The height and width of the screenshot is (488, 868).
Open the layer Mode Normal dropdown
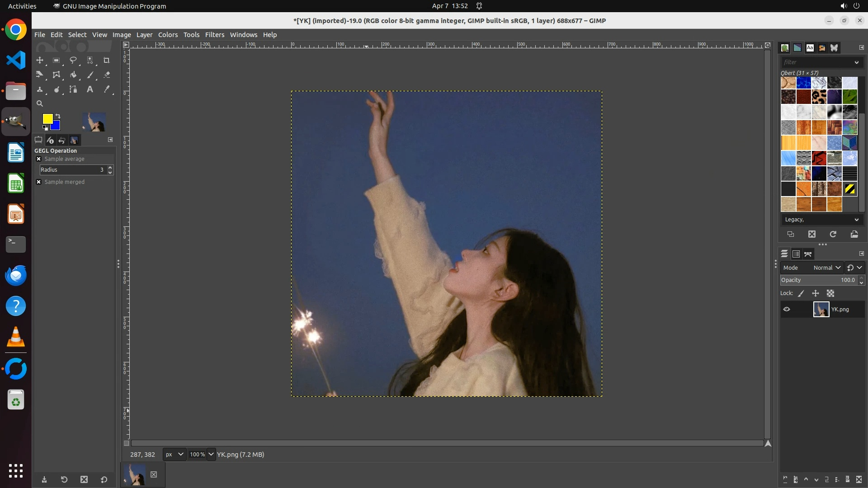(x=826, y=268)
